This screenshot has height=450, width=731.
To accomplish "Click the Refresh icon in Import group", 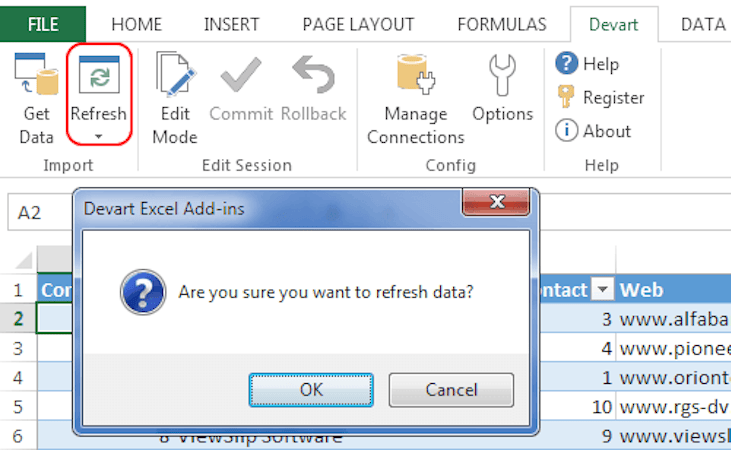I will click(98, 77).
